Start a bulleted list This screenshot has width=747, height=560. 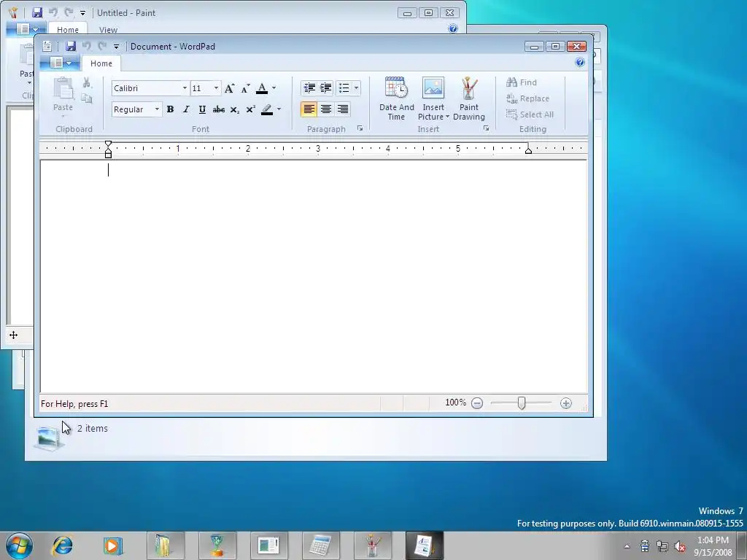pos(344,87)
